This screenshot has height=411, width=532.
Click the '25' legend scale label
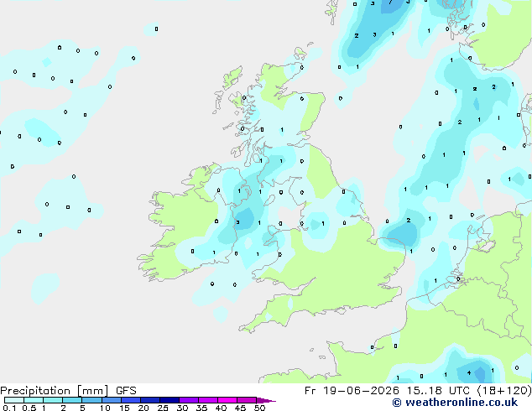click(x=163, y=408)
